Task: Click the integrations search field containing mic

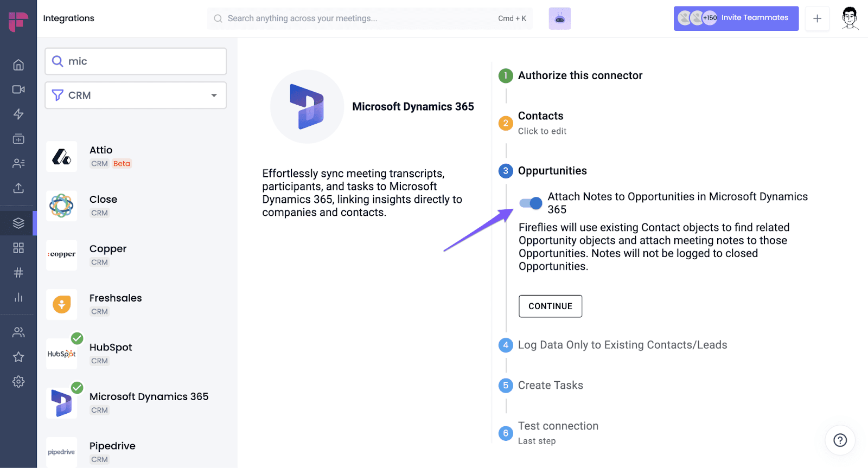Action: (x=136, y=61)
